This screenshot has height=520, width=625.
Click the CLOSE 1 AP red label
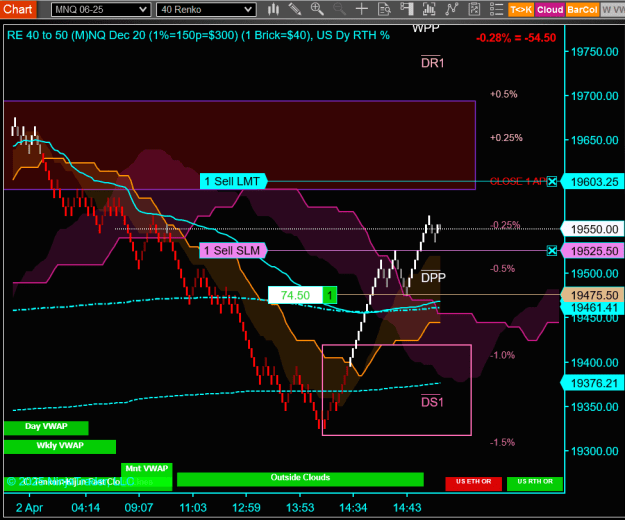point(518,182)
